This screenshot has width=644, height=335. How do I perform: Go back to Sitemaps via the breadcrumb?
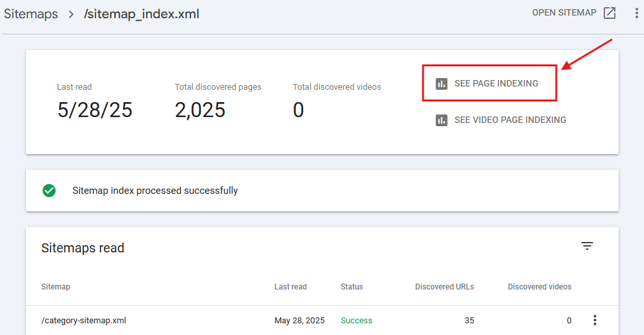31,14
